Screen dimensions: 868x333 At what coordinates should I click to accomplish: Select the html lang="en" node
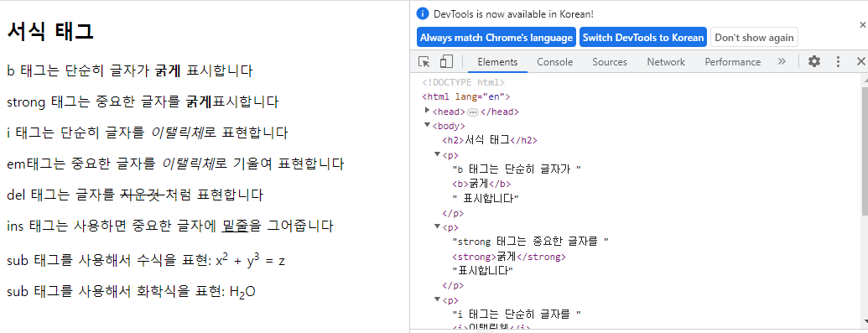click(x=465, y=97)
